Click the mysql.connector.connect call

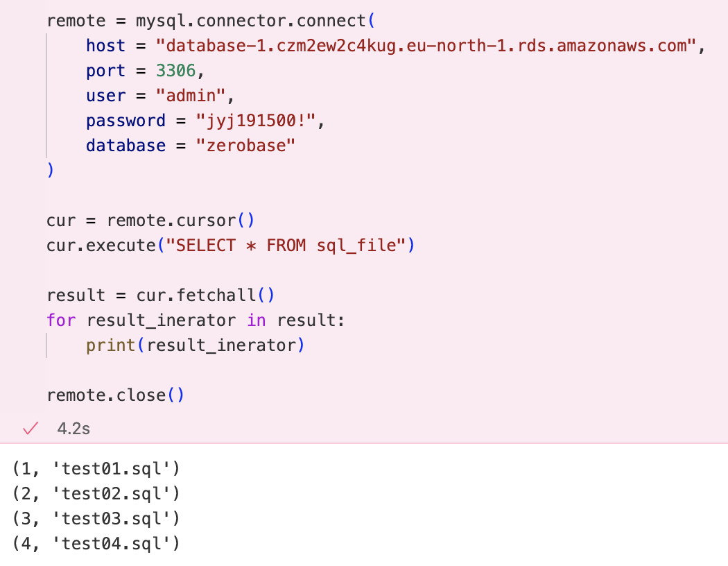255,21
